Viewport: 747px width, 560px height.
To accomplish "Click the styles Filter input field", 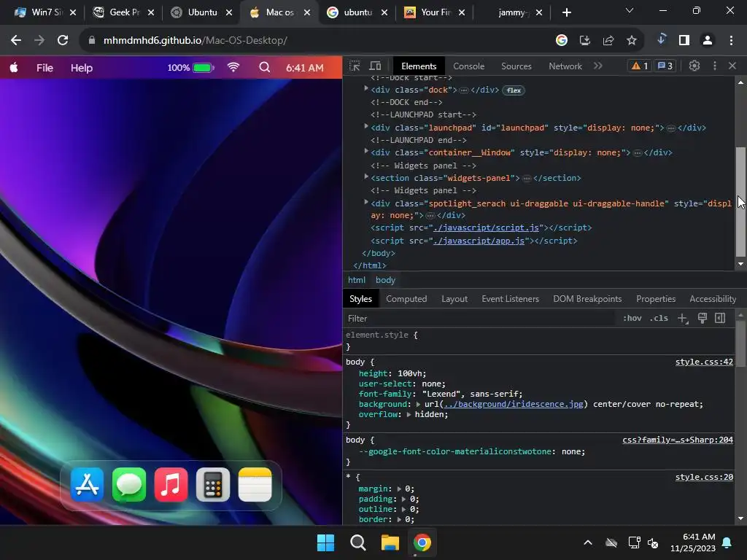I will [x=481, y=319].
